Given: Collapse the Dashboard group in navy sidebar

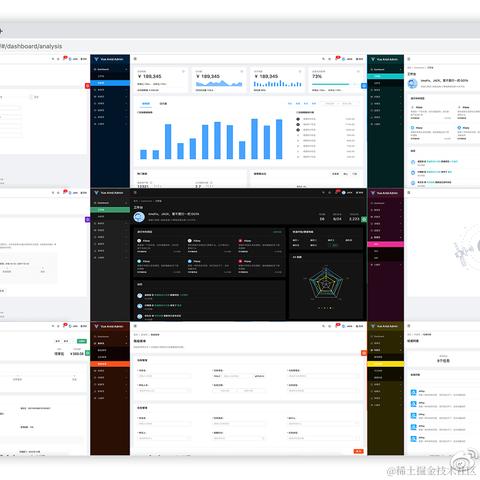Looking at the screenshot, I should 110,69.
